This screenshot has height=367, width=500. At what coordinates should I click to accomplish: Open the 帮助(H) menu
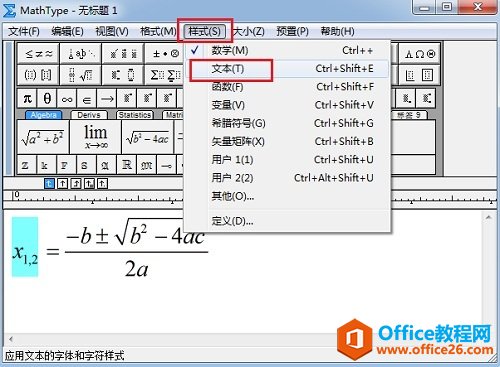click(337, 32)
